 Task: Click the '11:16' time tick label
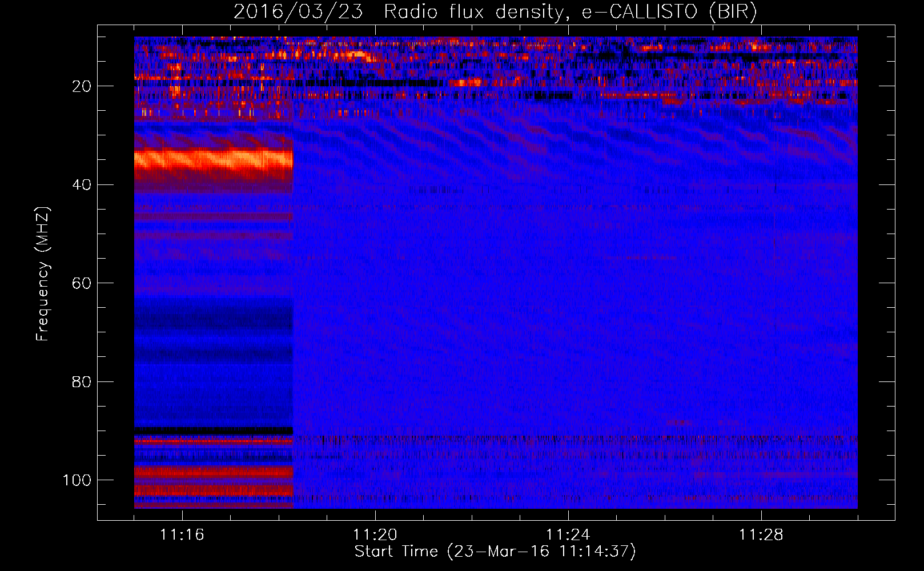coord(182,535)
